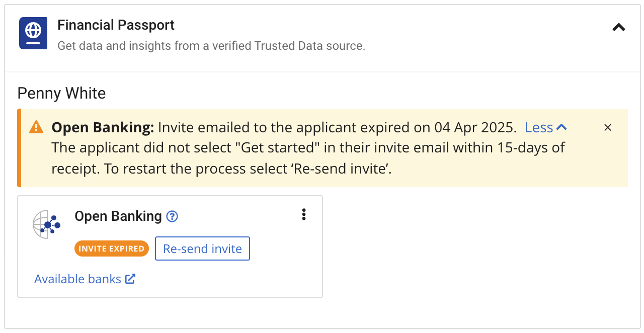
Task: Click the invite expired on 04 Apr 2025 message
Action: (337, 128)
